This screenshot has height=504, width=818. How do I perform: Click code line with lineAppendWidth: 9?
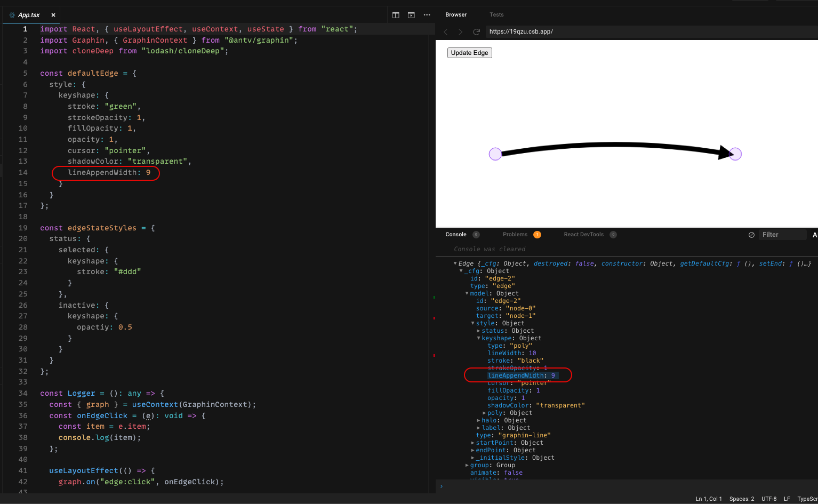[109, 173]
